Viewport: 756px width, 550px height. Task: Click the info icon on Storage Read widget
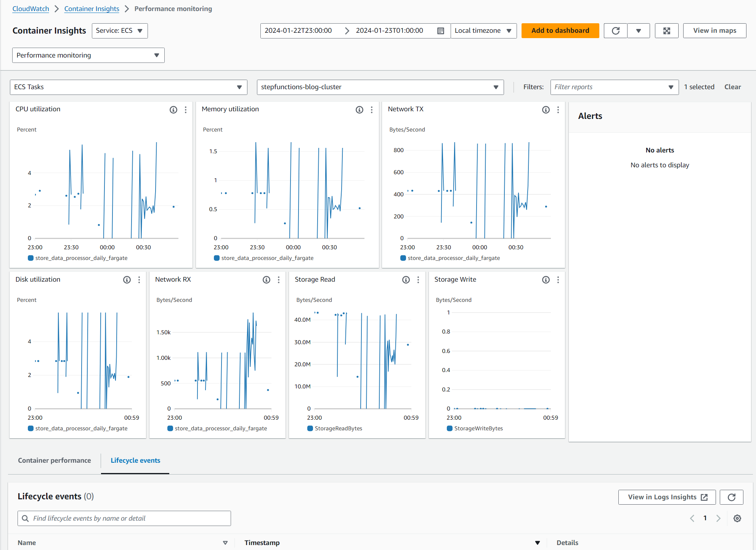(406, 280)
